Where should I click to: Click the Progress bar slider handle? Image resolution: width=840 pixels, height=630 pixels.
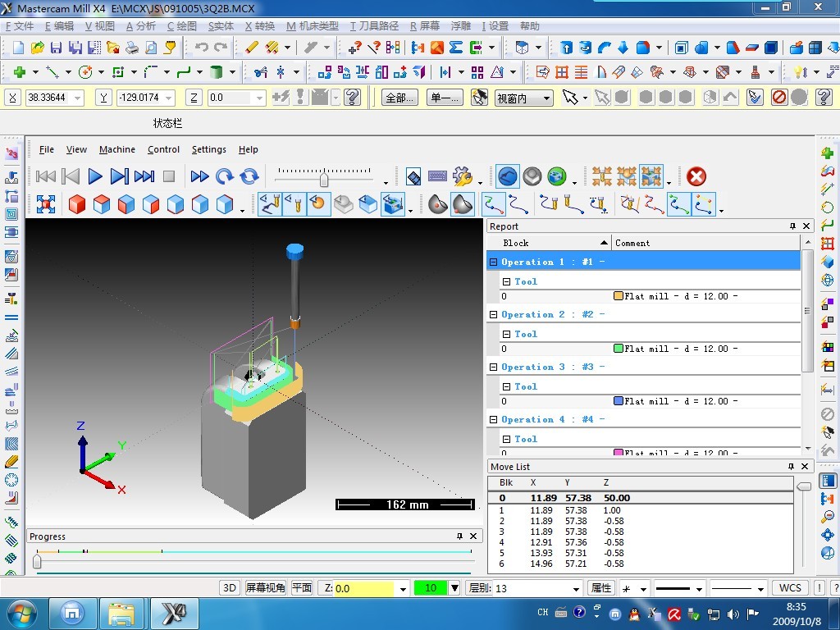click(37, 561)
